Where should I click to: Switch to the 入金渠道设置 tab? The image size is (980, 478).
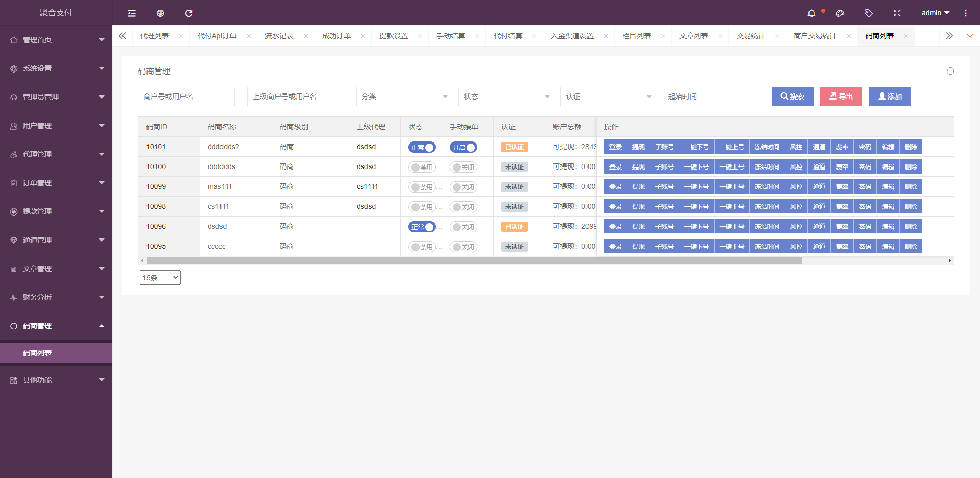click(572, 36)
